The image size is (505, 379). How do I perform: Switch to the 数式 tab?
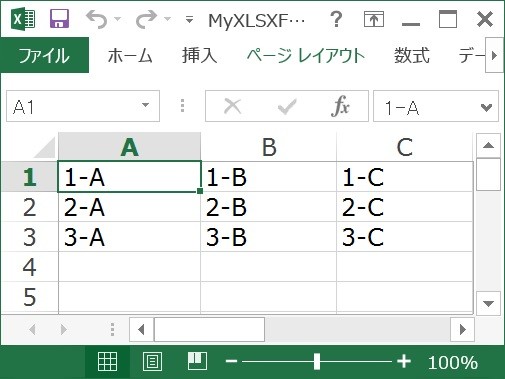tap(412, 55)
